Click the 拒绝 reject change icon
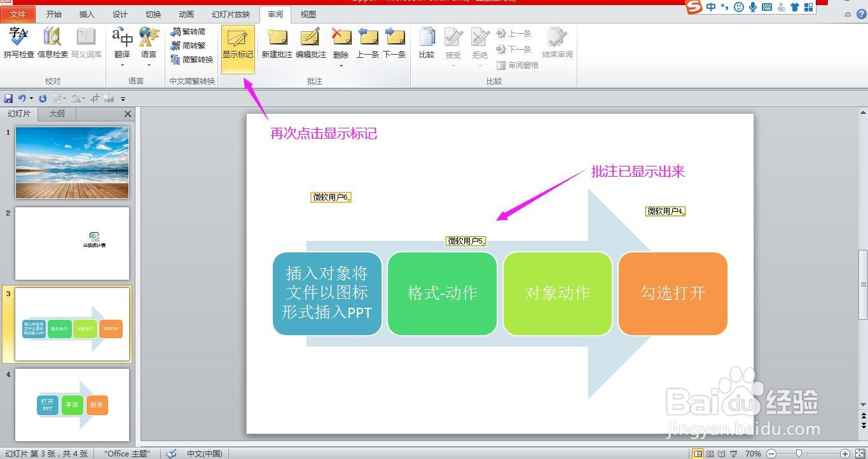 (x=480, y=38)
